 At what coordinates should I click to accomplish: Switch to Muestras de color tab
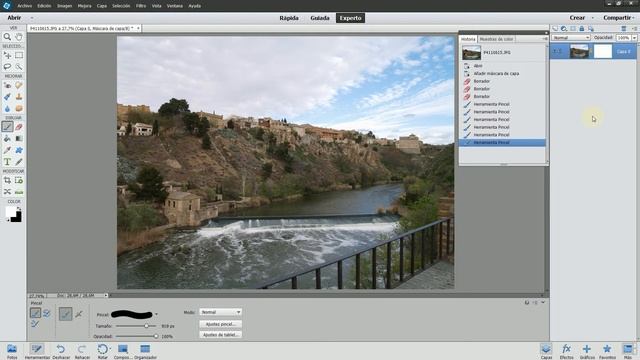[x=496, y=39]
